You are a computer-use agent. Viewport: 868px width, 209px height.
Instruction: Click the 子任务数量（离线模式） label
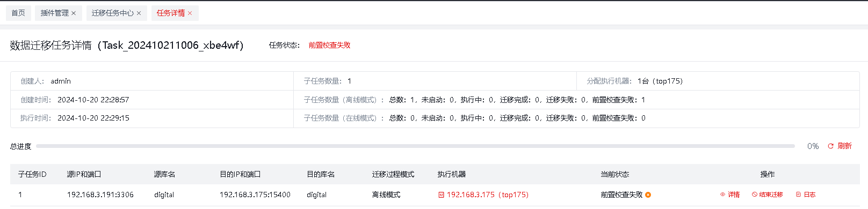pos(343,100)
